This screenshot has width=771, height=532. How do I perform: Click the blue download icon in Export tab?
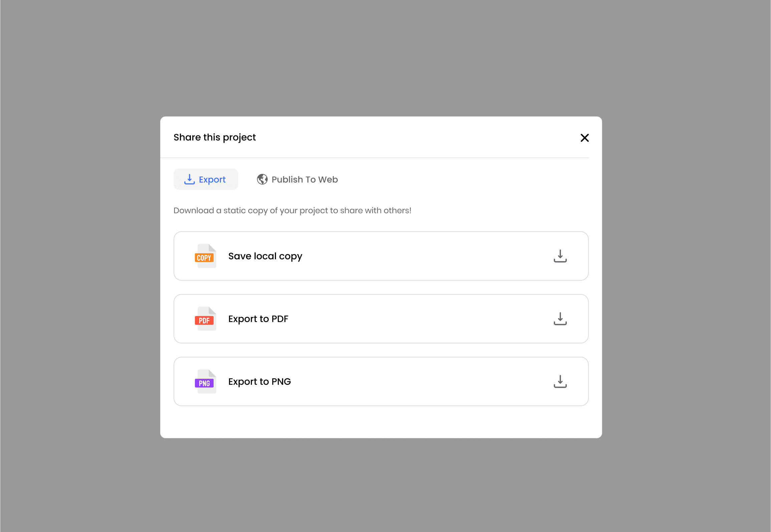click(x=189, y=179)
